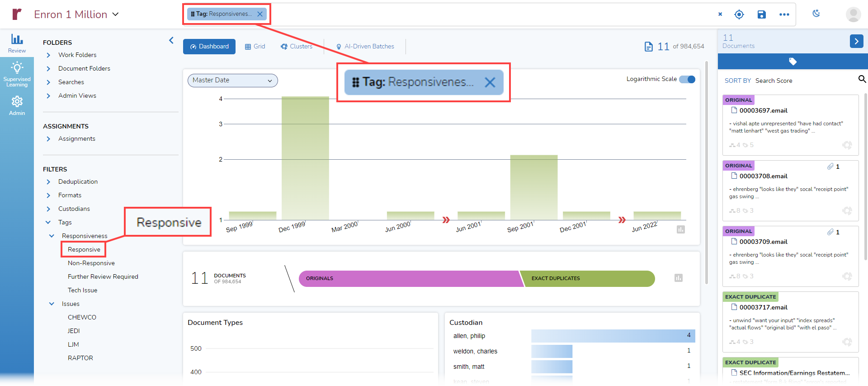Change the Search Score sort option
The image size is (868, 386).
point(774,81)
